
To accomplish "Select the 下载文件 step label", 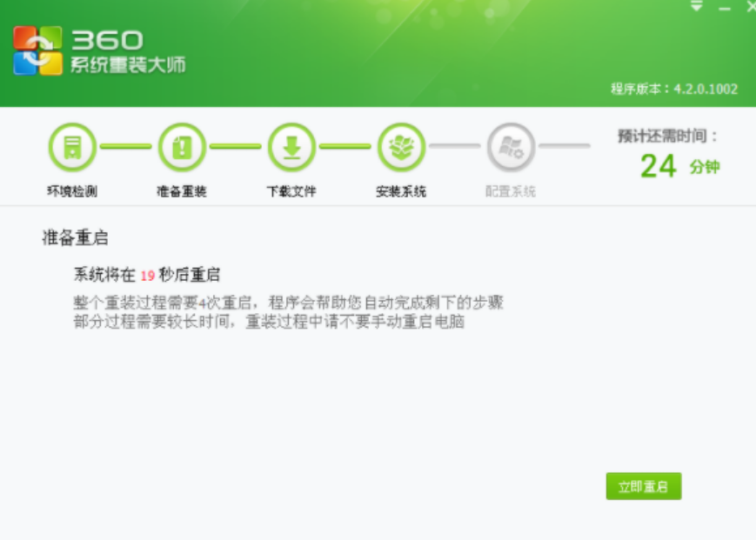I will point(291,191).
